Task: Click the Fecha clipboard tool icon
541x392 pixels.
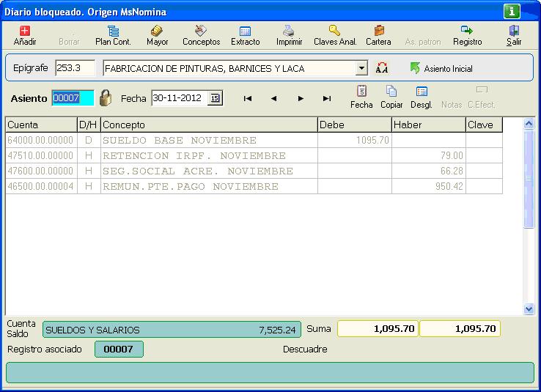Action: coord(361,92)
